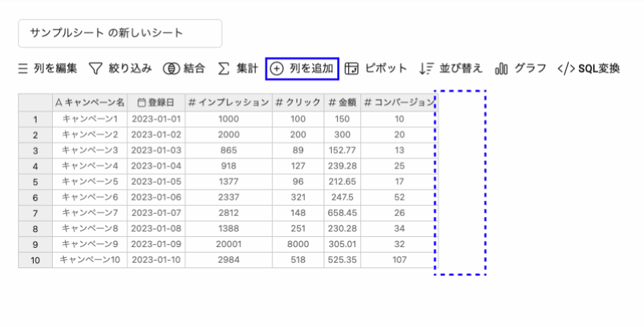This screenshot has width=644, height=327.
Task: Open the ピボット pivot table icon
Action: click(x=351, y=68)
